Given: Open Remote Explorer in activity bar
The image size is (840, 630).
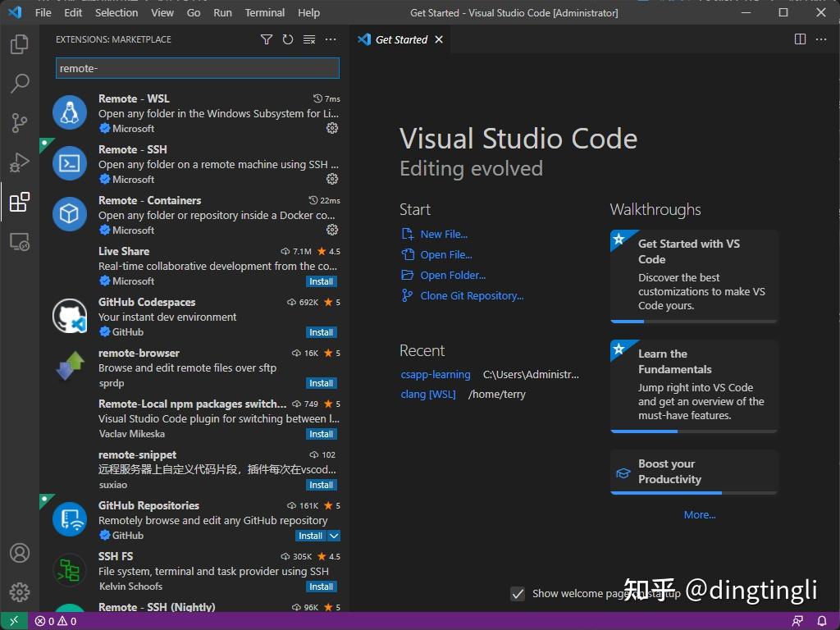Looking at the screenshot, I should [x=20, y=242].
